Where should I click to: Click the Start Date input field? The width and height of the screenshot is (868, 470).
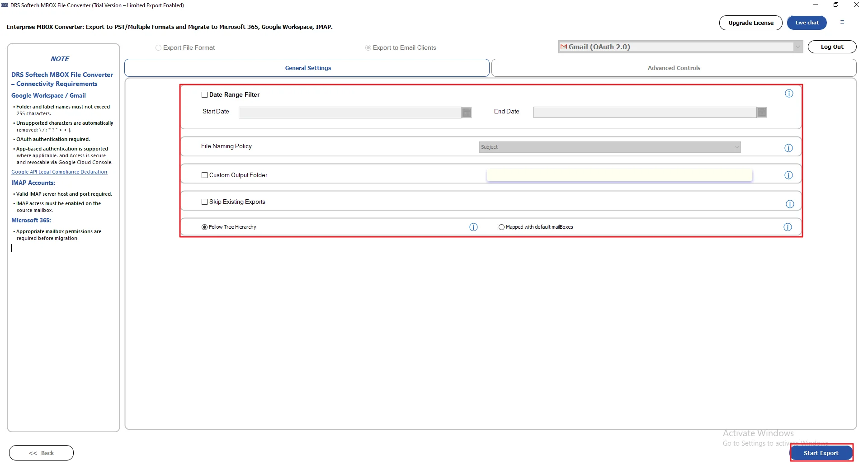(x=350, y=113)
